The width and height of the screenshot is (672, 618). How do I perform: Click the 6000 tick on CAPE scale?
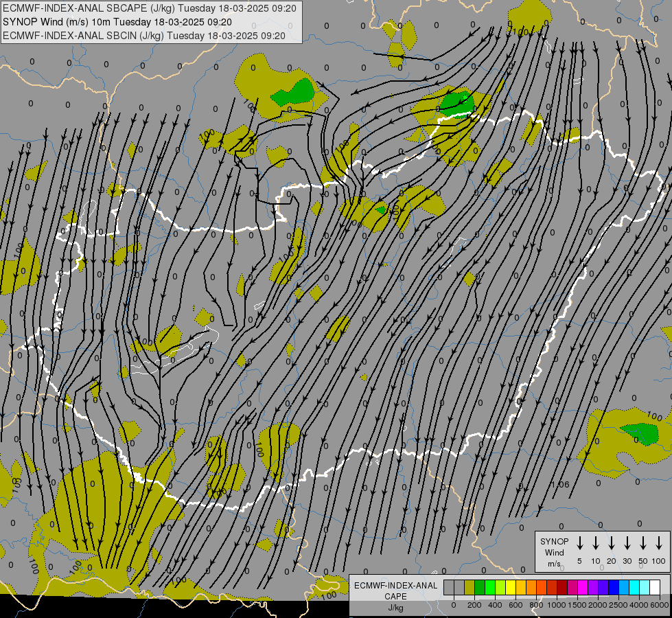click(x=659, y=605)
